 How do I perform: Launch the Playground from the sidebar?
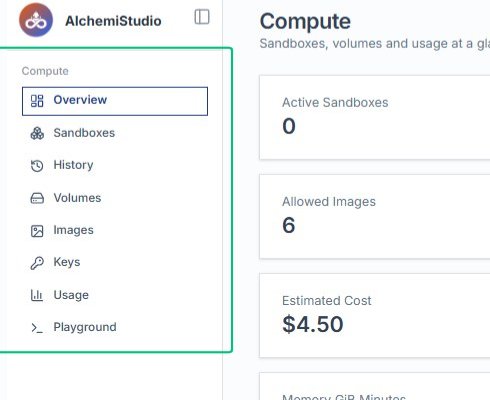coord(115,328)
